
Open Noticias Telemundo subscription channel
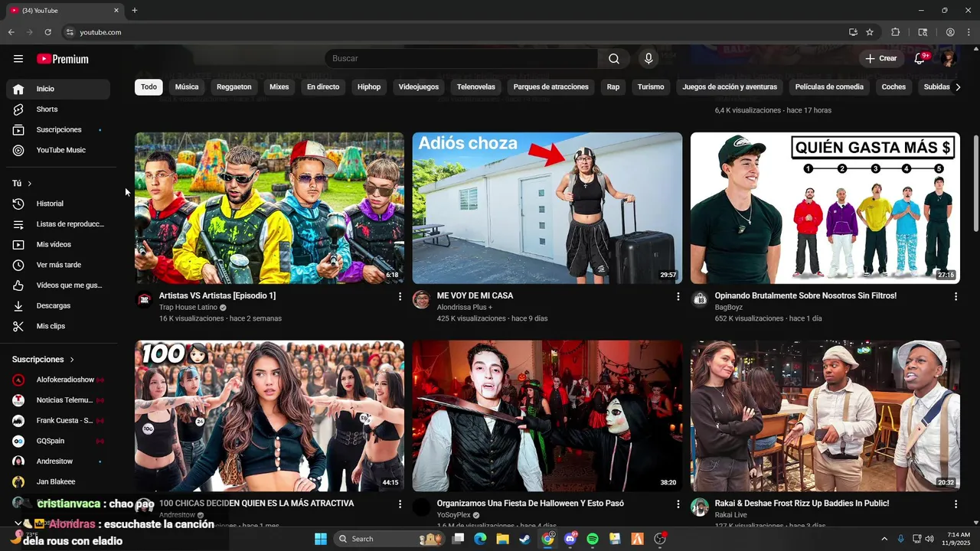(x=58, y=400)
